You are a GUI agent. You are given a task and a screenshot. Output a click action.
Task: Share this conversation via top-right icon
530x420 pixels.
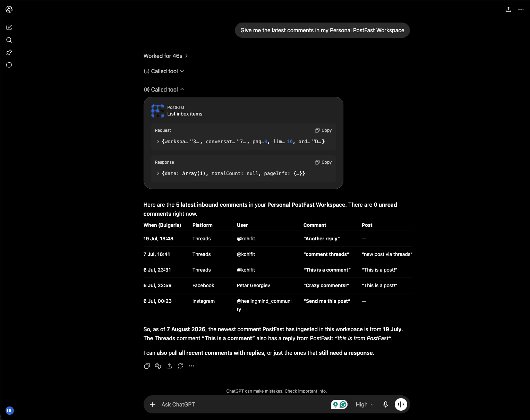[x=508, y=9]
